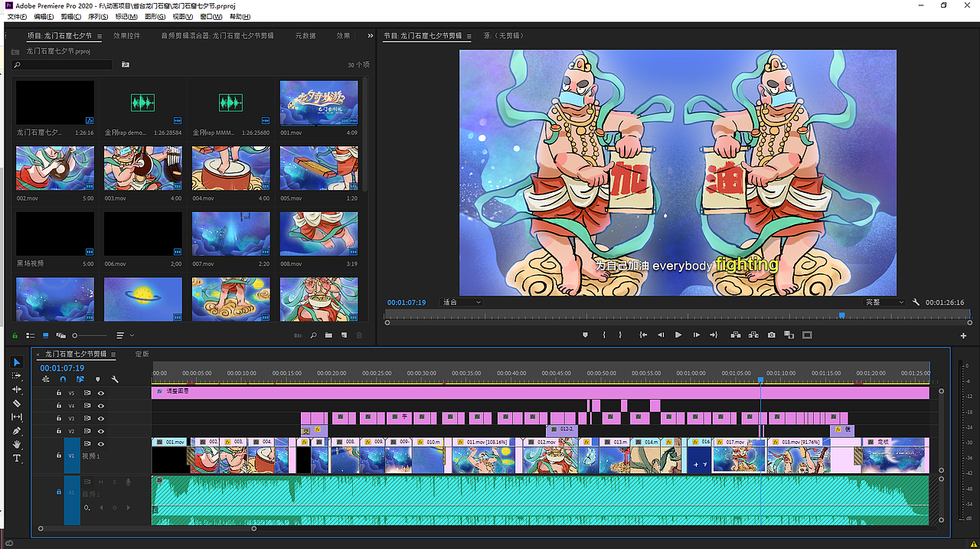Expand hidden panel tabs chevron

click(371, 35)
